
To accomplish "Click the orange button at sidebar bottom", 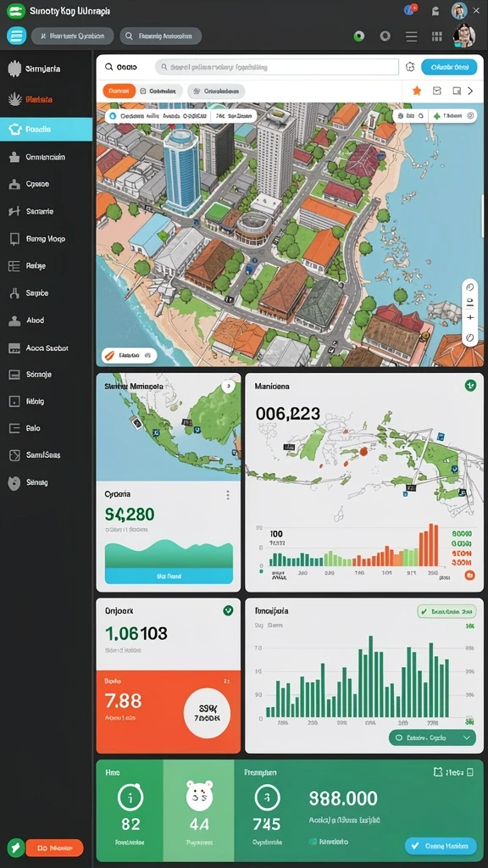I will tap(54, 848).
